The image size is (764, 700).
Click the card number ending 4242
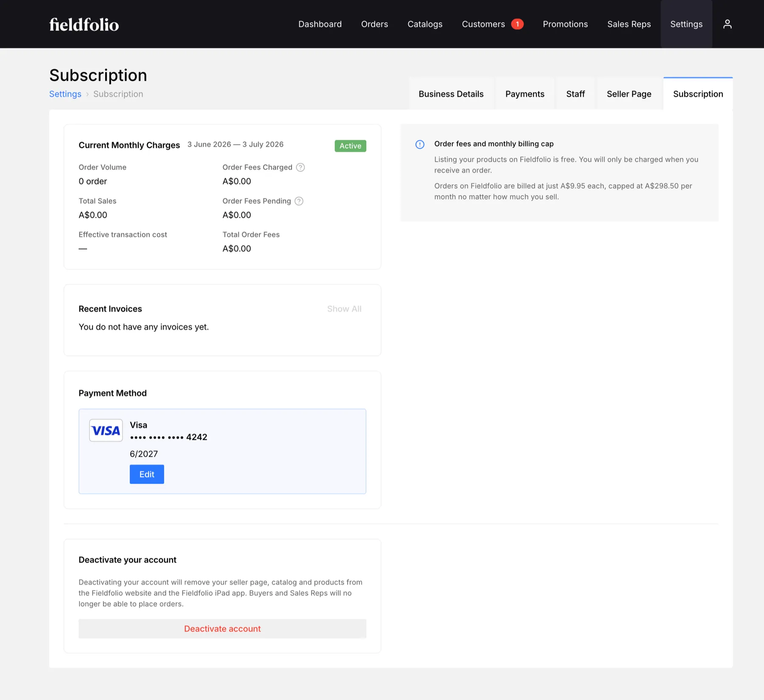pyautogui.click(x=168, y=437)
